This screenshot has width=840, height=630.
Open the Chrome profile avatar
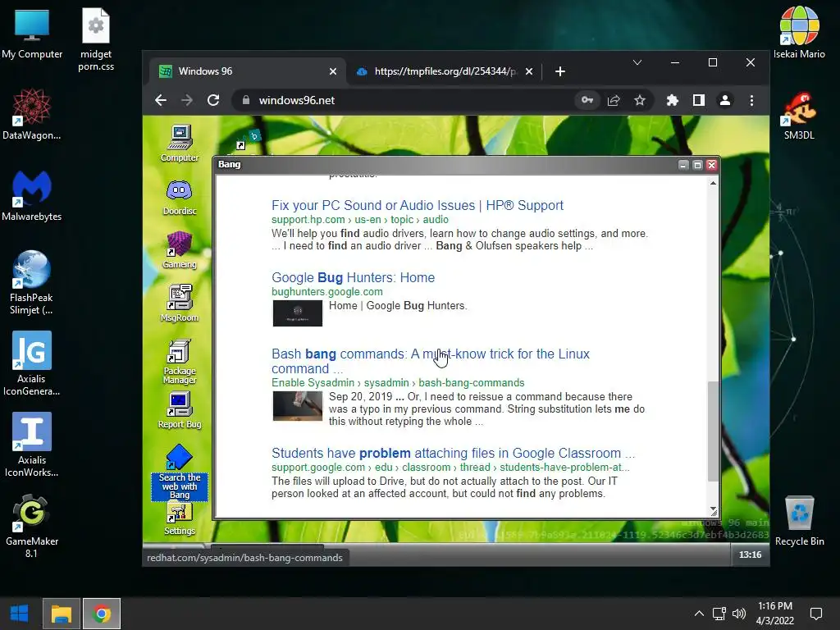click(725, 100)
